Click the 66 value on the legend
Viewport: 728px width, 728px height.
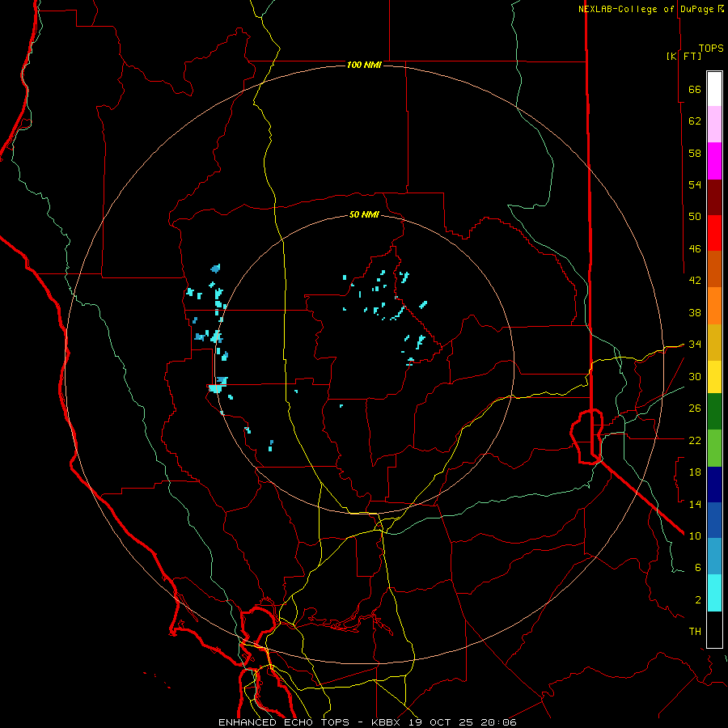pyautogui.click(x=695, y=90)
